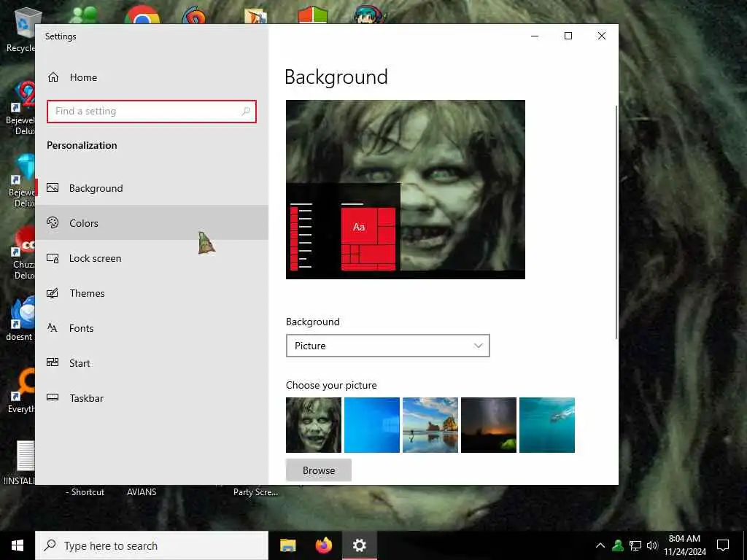Viewport: 747px width, 560px height.
Task: Open the volume speaker tray icon
Action: [652, 545]
